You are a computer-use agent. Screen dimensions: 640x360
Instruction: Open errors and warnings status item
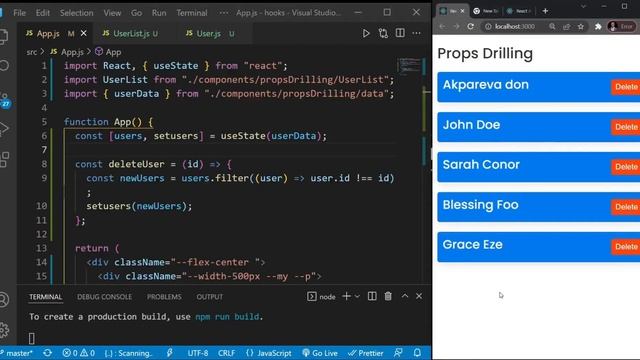coord(79,353)
